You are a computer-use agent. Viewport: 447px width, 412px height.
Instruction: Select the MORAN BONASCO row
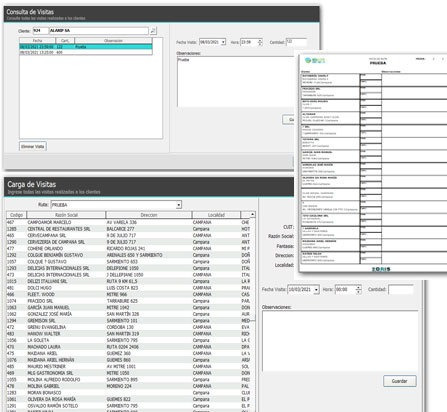click(x=128, y=393)
